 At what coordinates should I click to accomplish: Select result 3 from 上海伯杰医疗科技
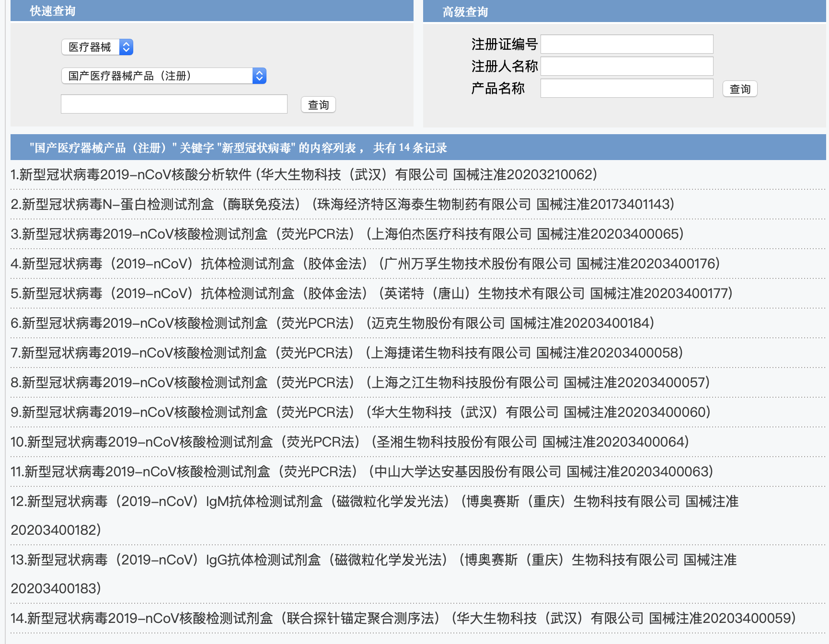(x=347, y=234)
